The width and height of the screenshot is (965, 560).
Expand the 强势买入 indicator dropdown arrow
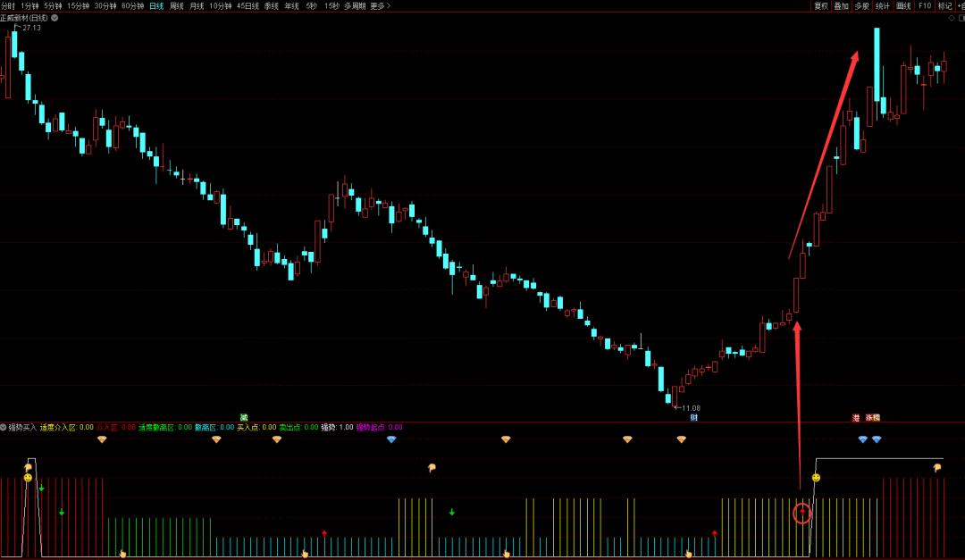click(3, 427)
